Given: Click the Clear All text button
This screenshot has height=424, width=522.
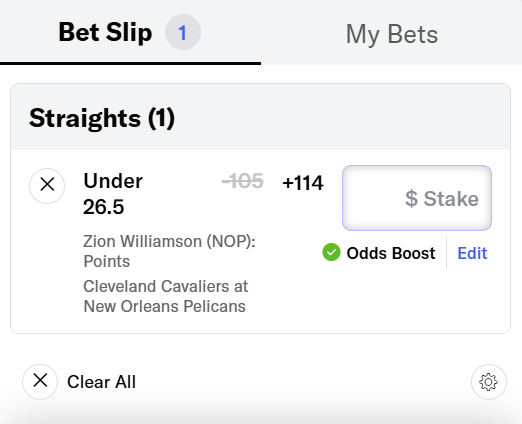Looking at the screenshot, I should (101, 382).
